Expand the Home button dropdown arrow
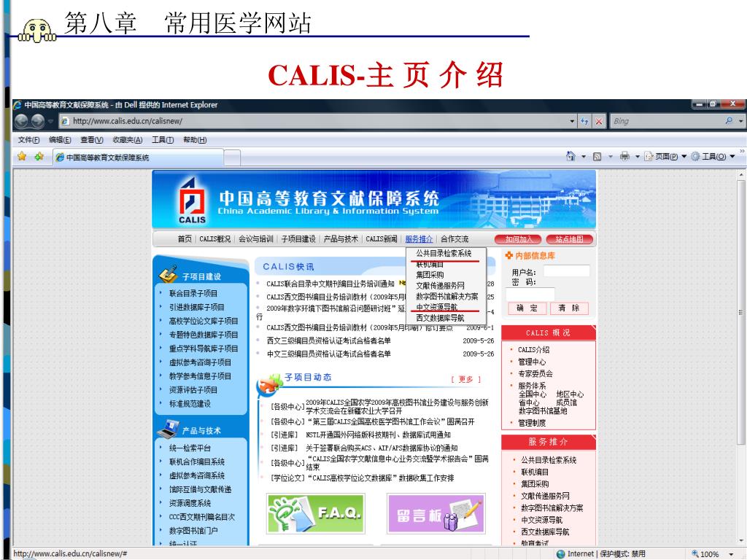The width and height of the screenshot is (747, 560). (x=584, y=157)
